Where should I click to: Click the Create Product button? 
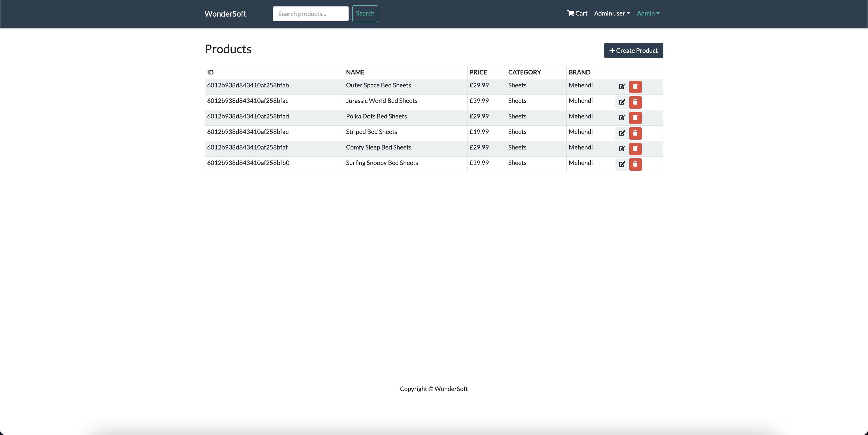633,50
